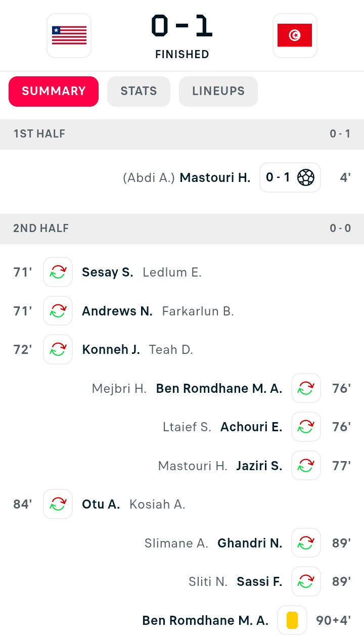Tap substitution icon next to Ghandri N.
This screenshot has width=364, height=638.
pos(306,543)
